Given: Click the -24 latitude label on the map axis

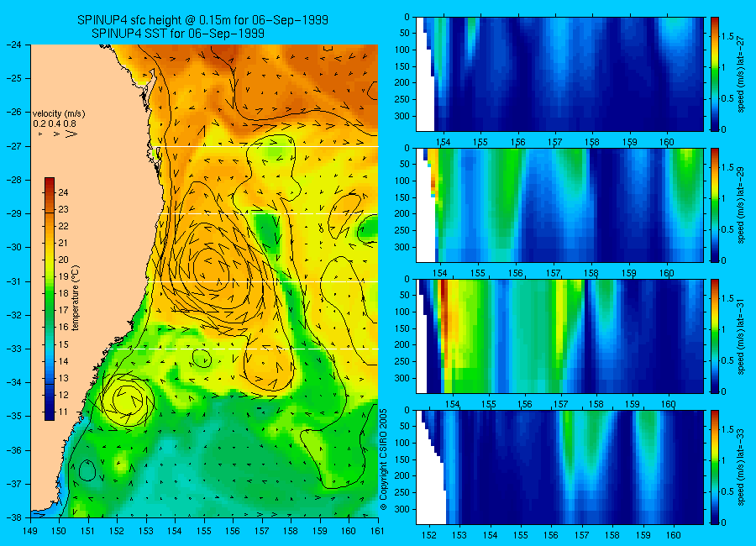Looking at the screenshot, I should click(x=14, y=45).
